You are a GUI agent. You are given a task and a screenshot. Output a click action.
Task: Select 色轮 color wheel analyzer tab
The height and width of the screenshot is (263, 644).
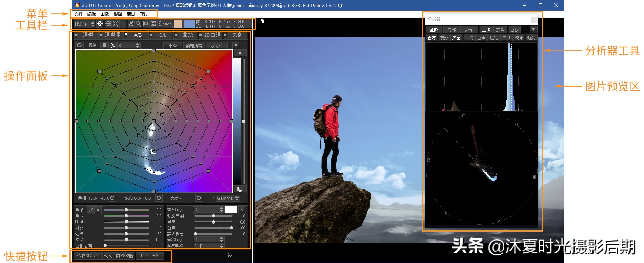(x=494, y=38)
